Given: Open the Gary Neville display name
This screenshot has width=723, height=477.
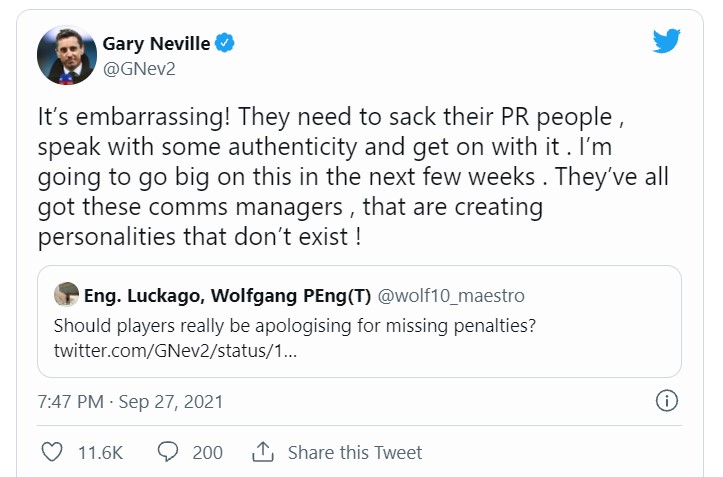Looking at the screenshot, I should (157, 44).
